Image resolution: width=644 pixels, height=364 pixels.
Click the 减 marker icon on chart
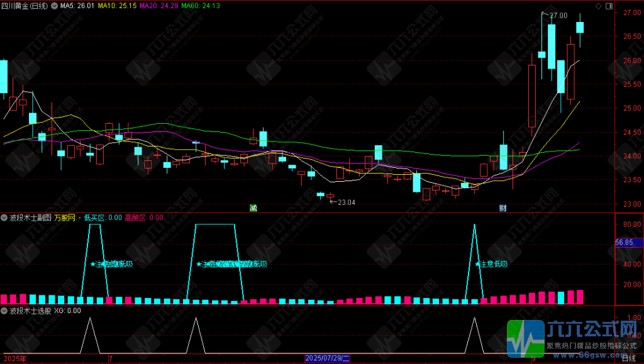(x=253, y=208)
